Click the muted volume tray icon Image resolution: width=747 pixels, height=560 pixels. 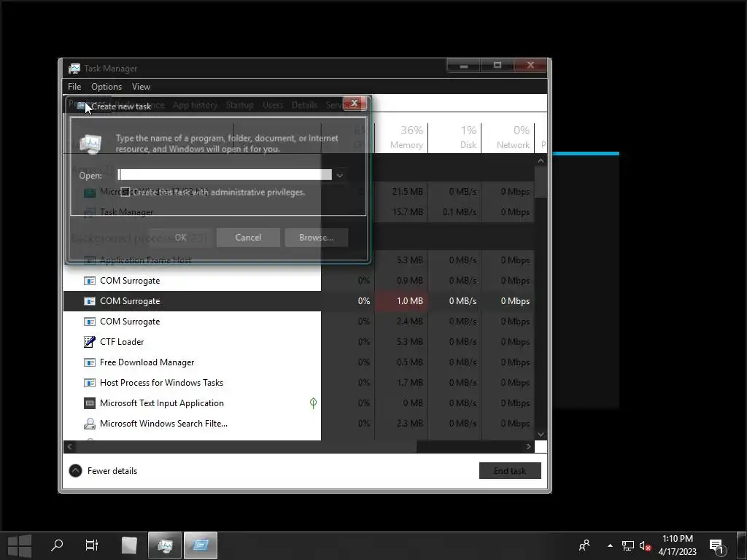pyautogui.click(x=645, y=545)
